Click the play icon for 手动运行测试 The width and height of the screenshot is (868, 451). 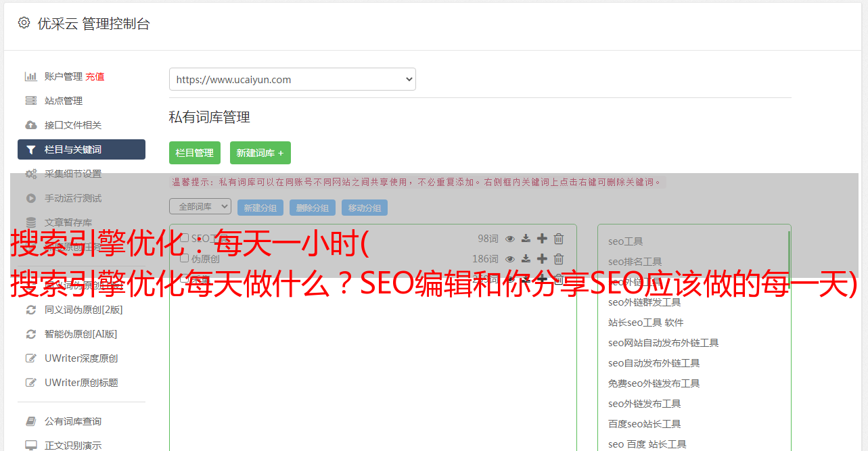coord(31,198)
